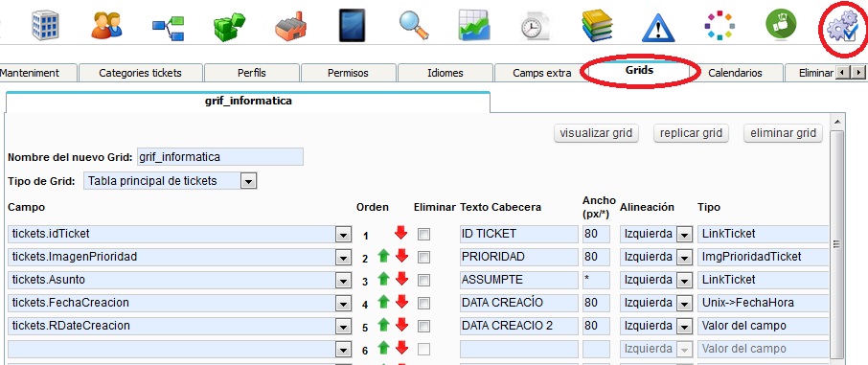868x365 pixels.
Task: Move empty row 6 up with green arrow
Action: click(383, 348)
